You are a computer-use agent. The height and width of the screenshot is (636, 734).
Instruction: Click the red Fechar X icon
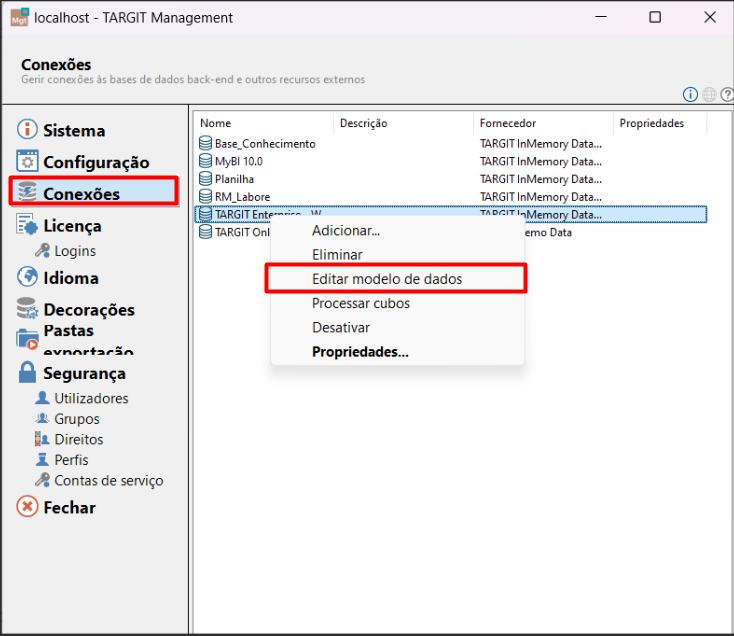(27, 507)
